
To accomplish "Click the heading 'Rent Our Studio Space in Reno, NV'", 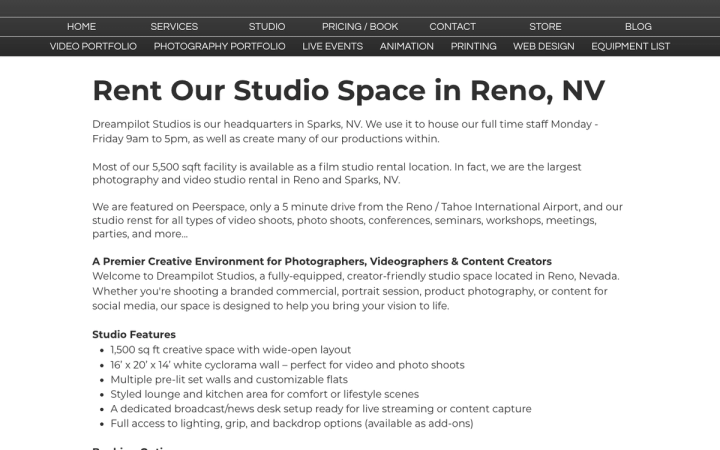I will [349, 90].
